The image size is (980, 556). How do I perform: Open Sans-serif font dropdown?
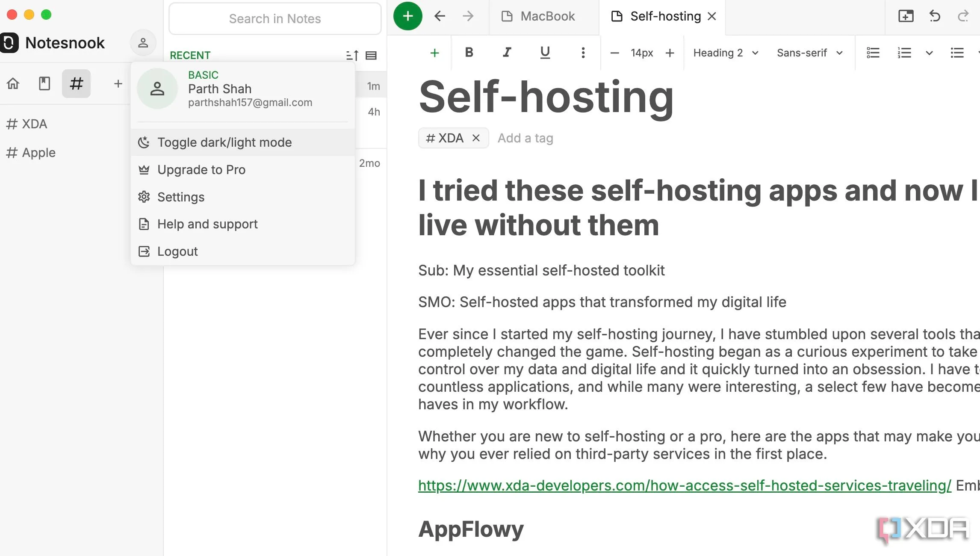tap(810, 53)
